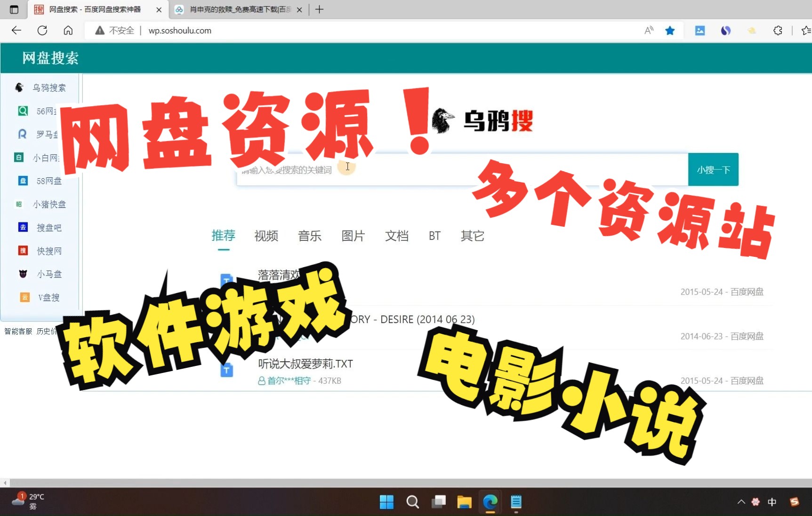Focus the keyword search input field
The image size is (812, 516).
(x=462, y=169)
